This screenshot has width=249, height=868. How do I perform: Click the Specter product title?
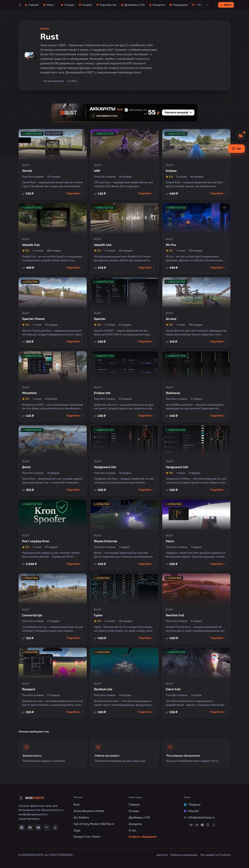[x=100, y=319]
